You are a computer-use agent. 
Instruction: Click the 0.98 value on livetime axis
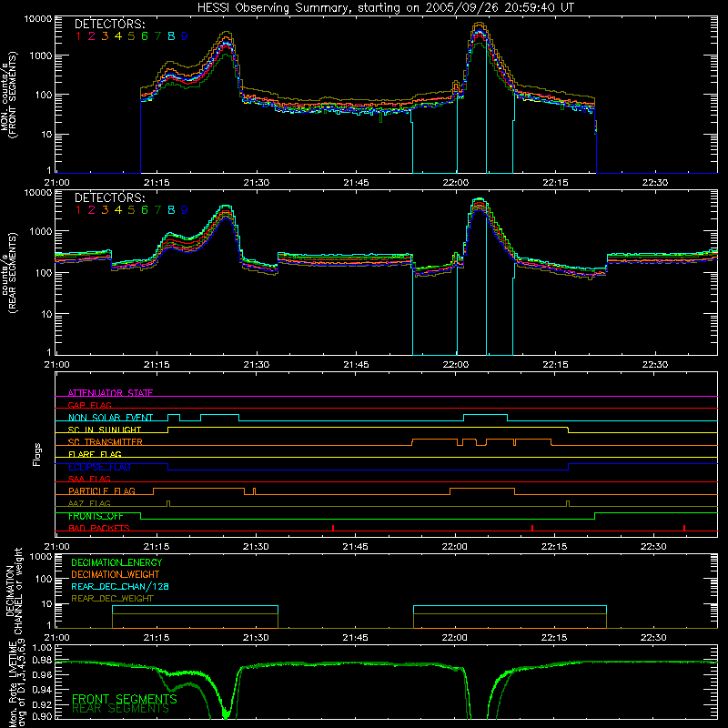tap(42, 661)
